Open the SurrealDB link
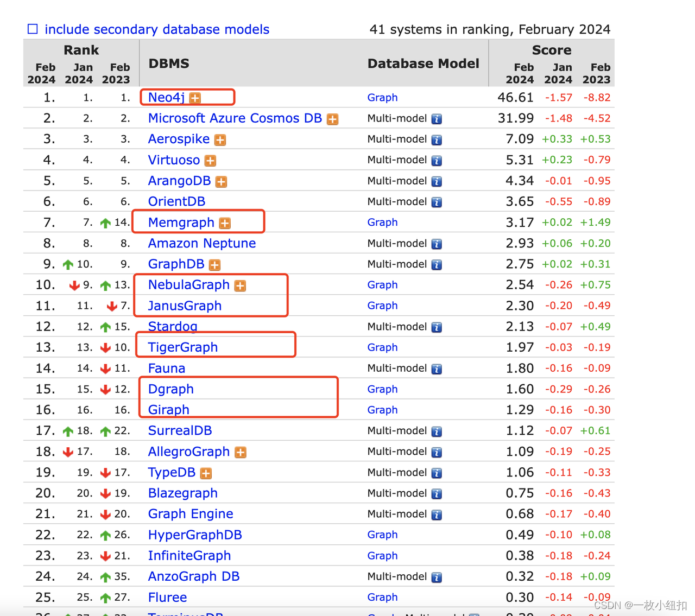Image resolution: width=695 pixels, height=616 pixels. (180, 431)
